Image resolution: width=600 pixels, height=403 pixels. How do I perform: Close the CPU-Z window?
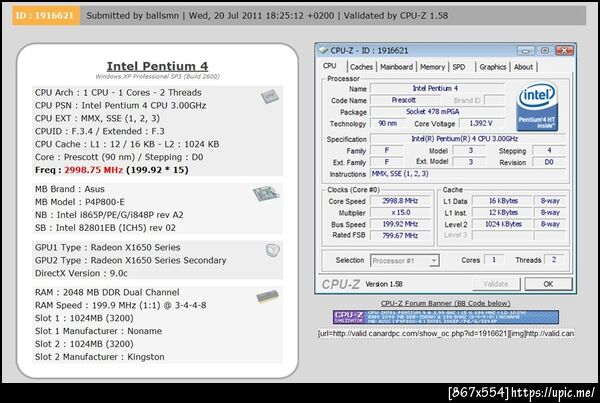(565, 50)
